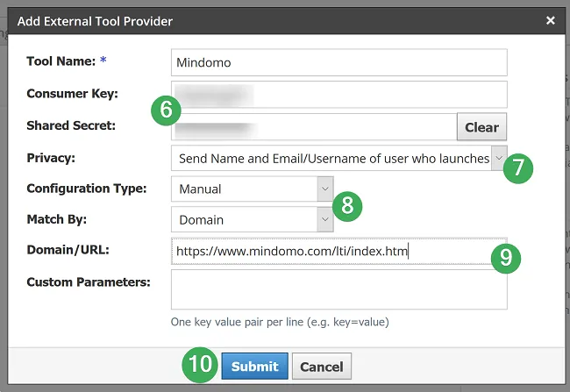Submit the external tool provider form

pyautogui.click(x=254, y=367)
